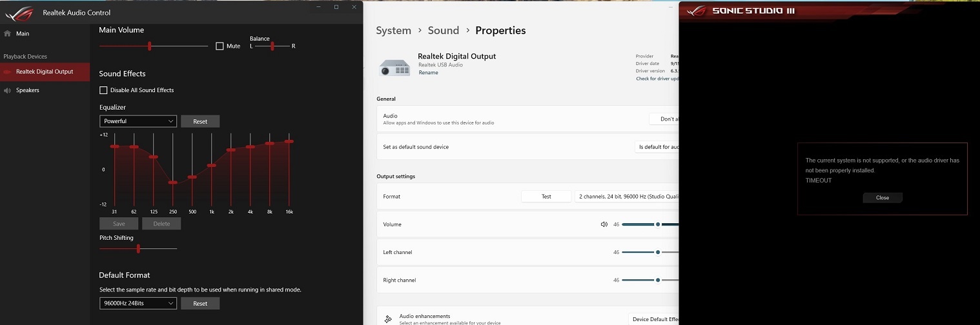Click the Windows Volume slider handle

657,224
